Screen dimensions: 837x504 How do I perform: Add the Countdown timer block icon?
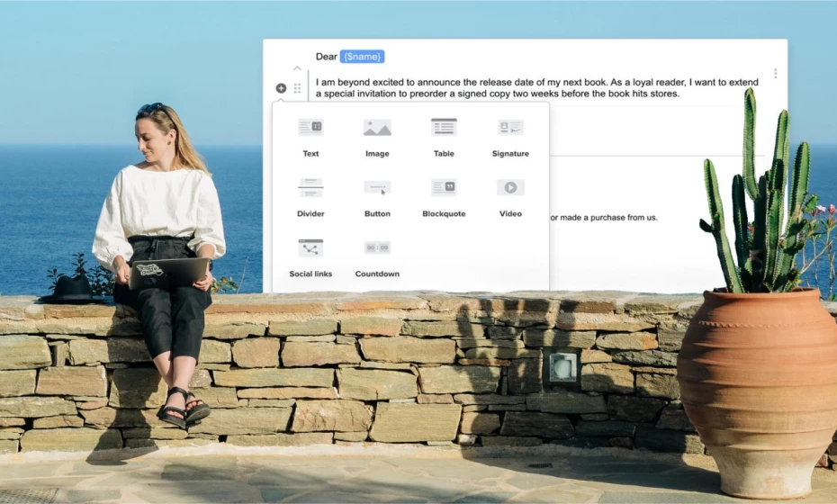coord(377,247)
